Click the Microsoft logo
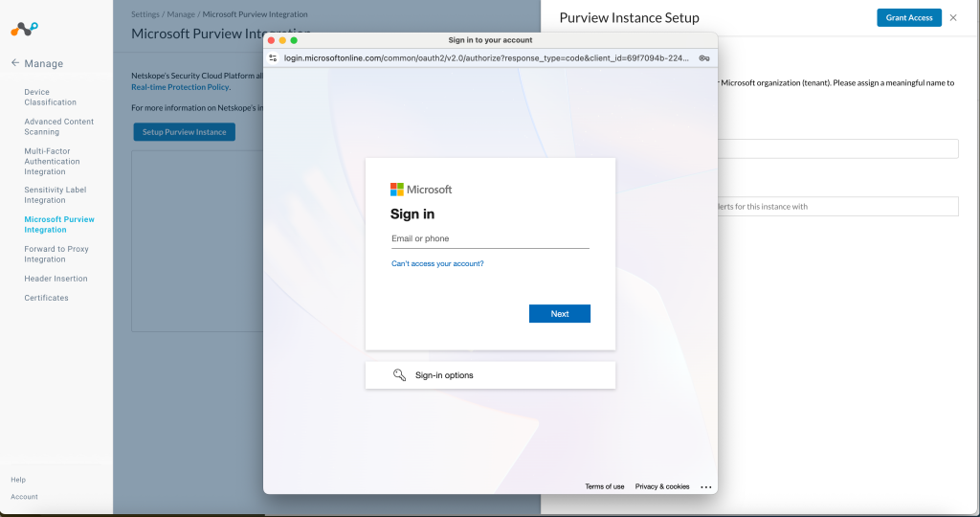This screenshot has width=980, height=517. tap(421, 190)
